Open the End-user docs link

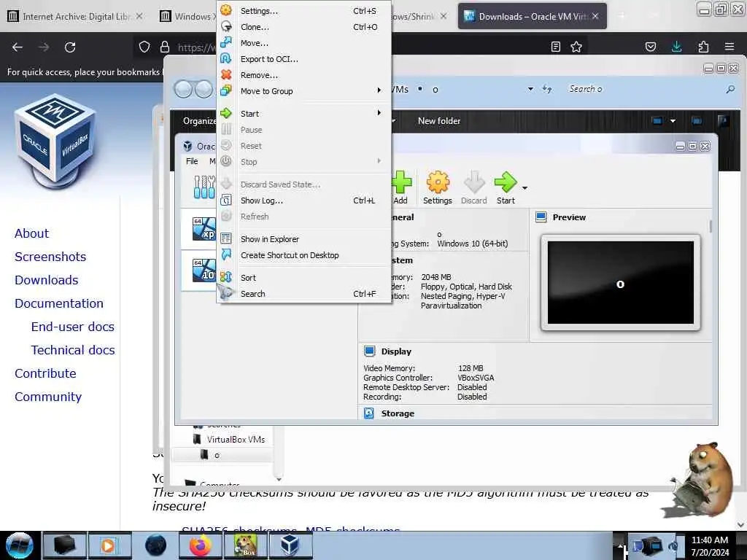pyautogui.click(x=72, y=327)
